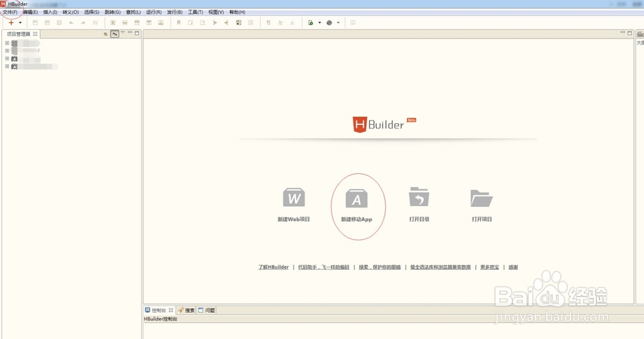
Task: Open dropdown arrow next to dark round icon
Action: coord(338,23)
